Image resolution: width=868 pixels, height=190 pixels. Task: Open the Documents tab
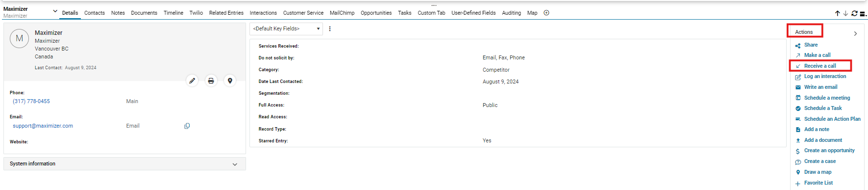click(144, 13)
